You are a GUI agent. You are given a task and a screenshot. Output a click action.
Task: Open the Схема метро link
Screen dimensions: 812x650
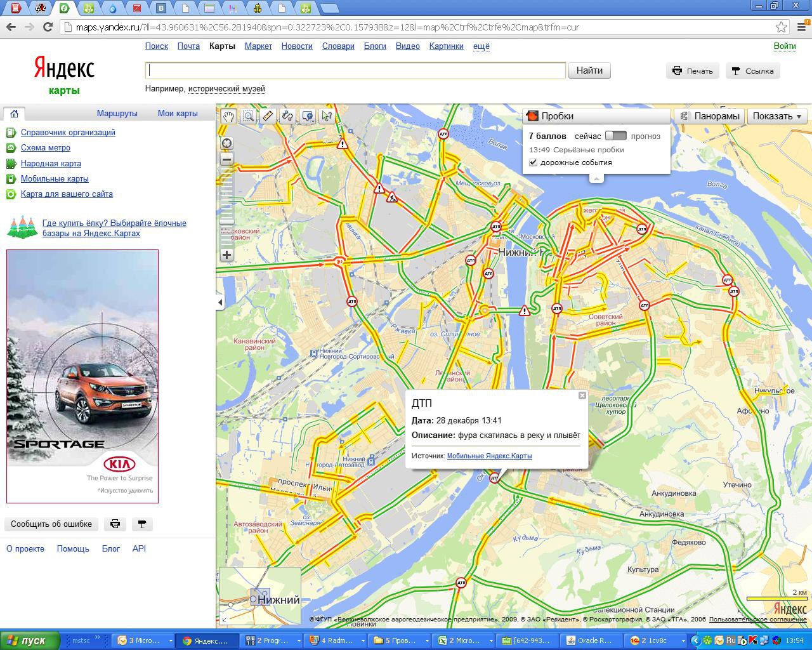click(x=45, y=147)
